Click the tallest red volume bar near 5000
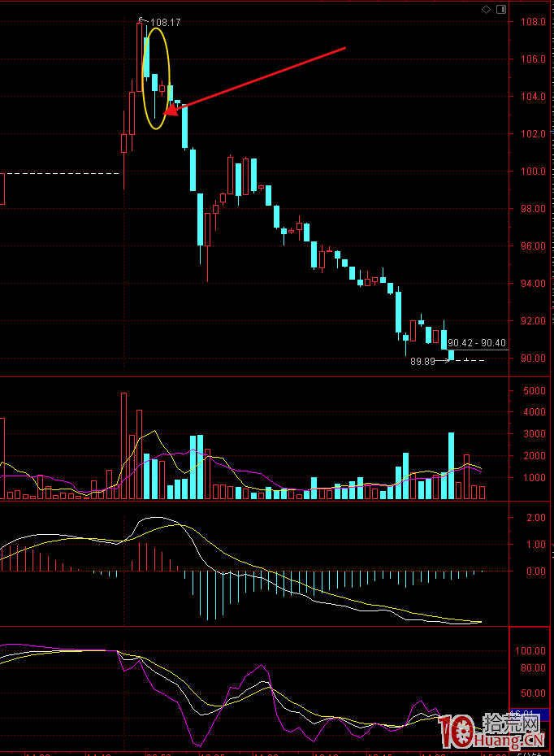This screenshot has height=756, width=554. click(123, 446)
